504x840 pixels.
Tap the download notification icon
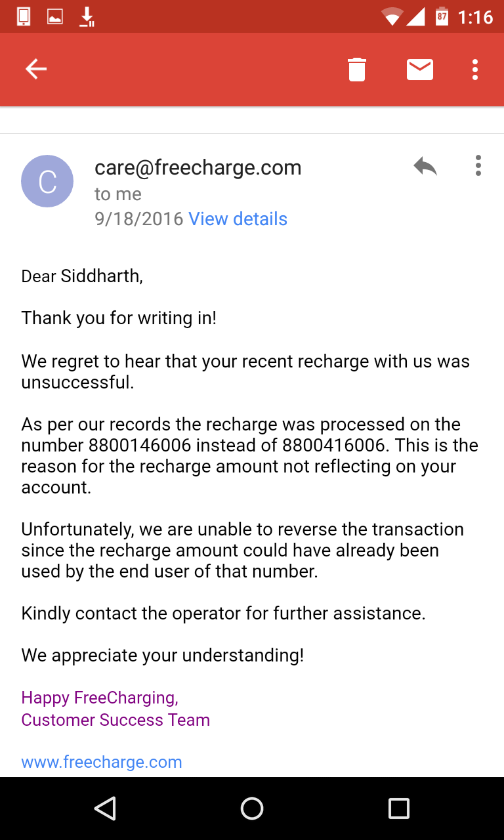(87, 16)
